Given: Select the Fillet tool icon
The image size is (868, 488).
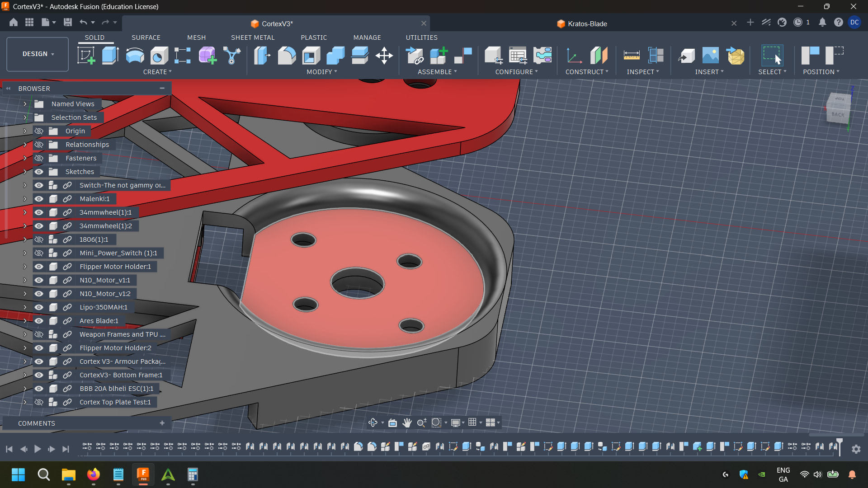Looking at the screenshot, I should pyautogui.click(x=287, y=56).
